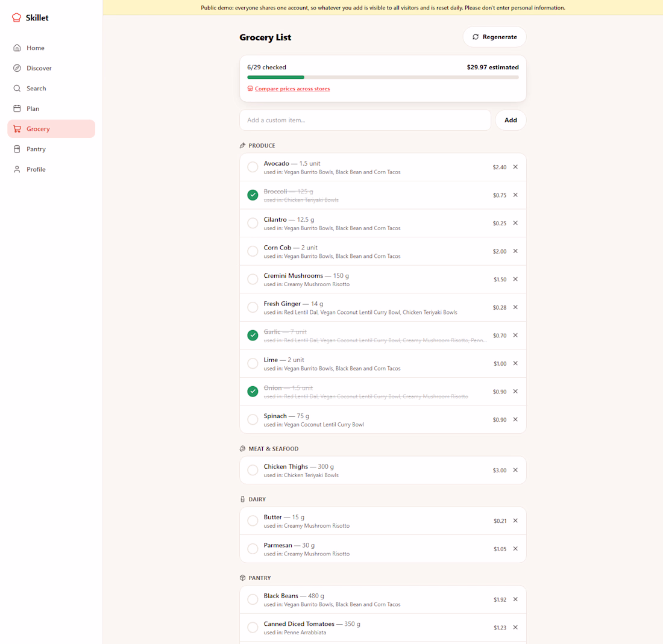The height and width of the screenshot is (644, 663).
Task: Navigate to the Plan page
Action: click(x=51, y=108)
